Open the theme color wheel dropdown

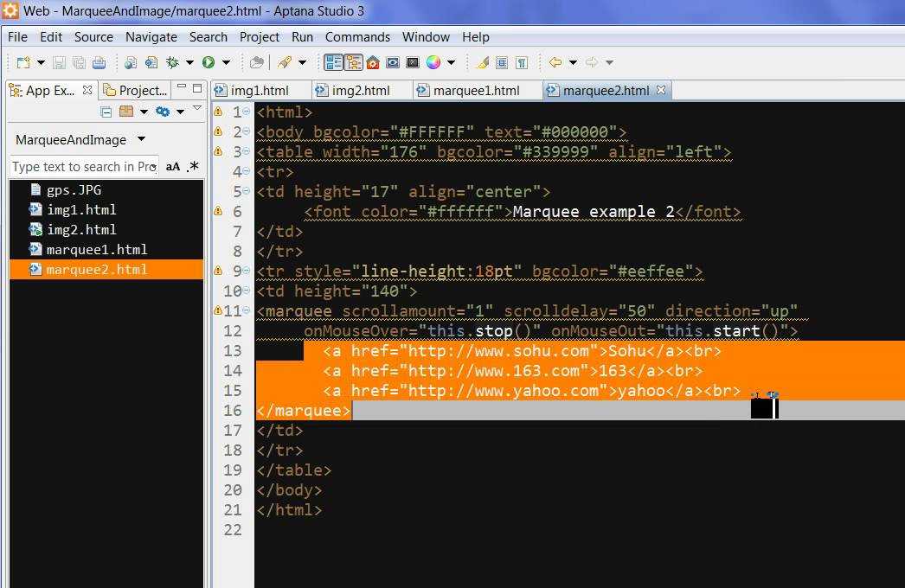click(452, 62)
